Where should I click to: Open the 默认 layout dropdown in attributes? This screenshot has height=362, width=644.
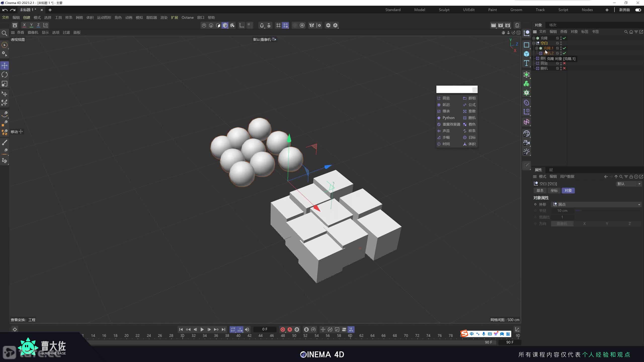tap(629, 184)
